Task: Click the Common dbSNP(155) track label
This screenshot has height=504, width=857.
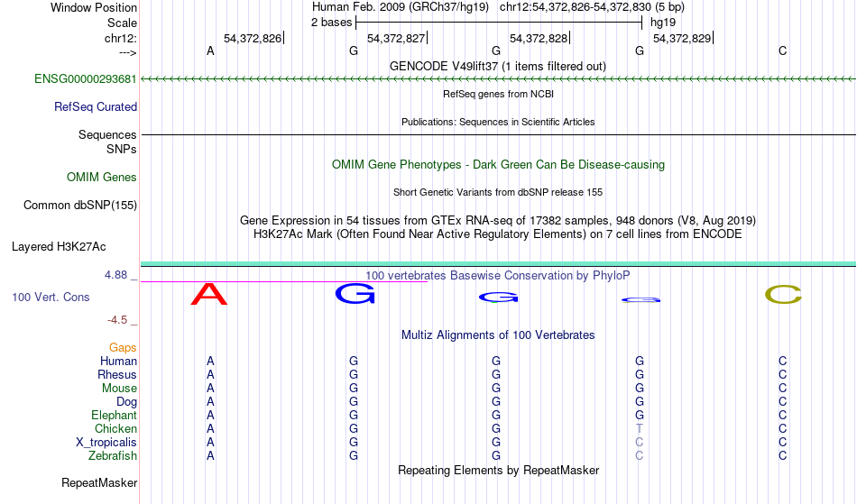Action: click(79, 206)
